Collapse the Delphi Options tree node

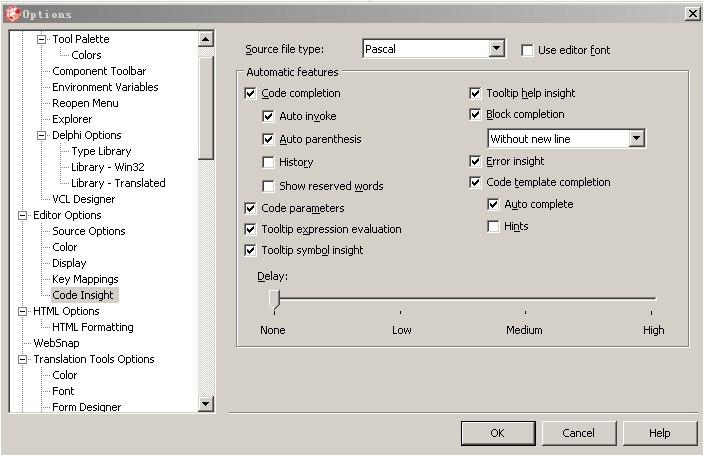pyautogui.click(x=42, y=135)
